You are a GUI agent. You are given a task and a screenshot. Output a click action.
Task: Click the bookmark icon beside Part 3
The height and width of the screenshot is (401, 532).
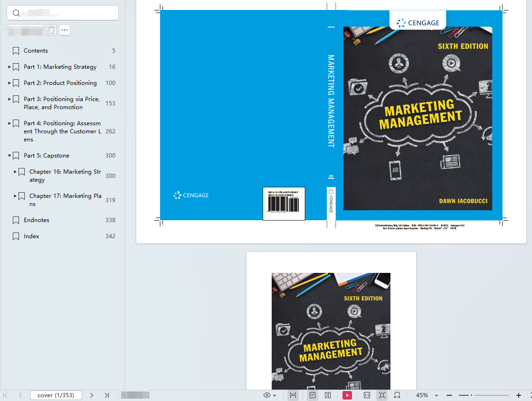tap(16, 99)
